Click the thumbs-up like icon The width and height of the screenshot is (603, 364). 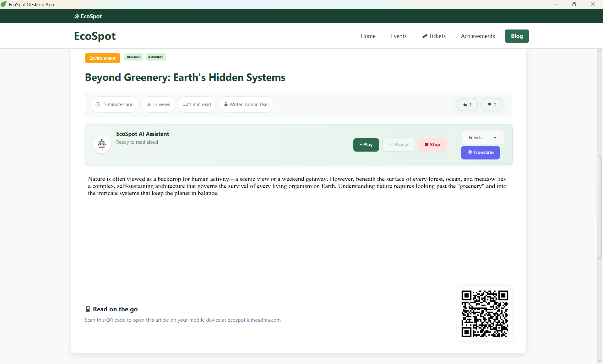pyautogui.click(x=465, y=105)
